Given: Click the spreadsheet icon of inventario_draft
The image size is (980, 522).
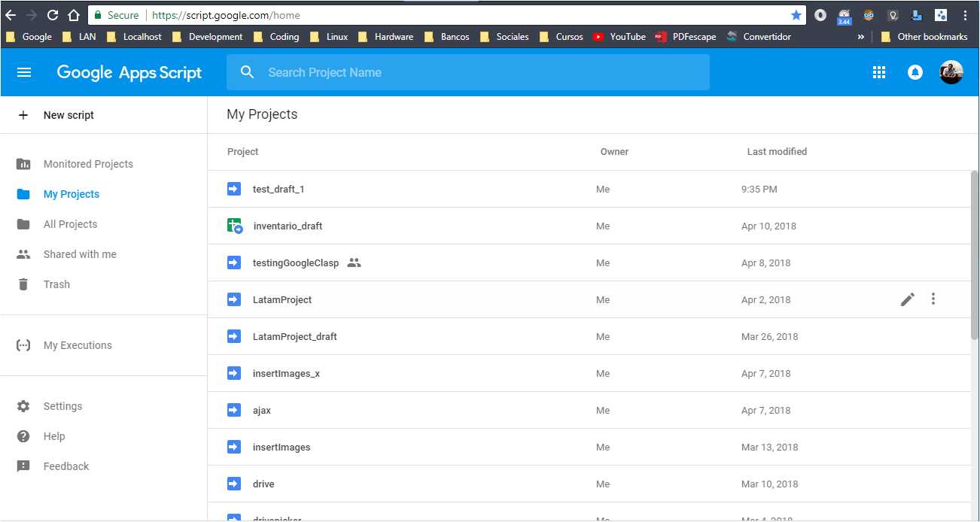Looking at the screenshot, I should pyautogui.click(x=235, y=226).
